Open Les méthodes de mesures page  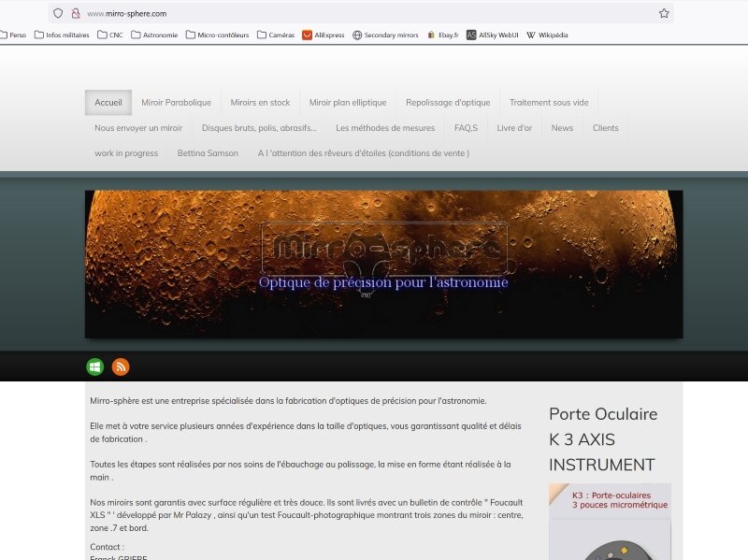click(385, 128)
